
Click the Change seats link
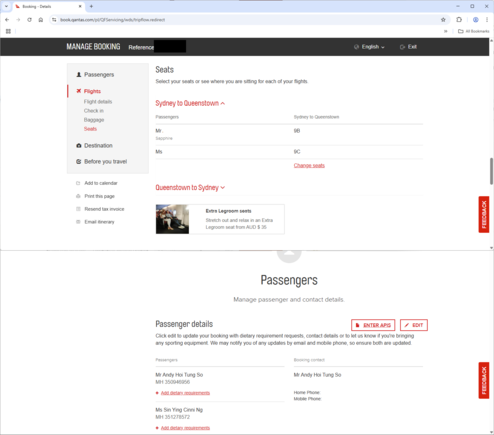309,166
